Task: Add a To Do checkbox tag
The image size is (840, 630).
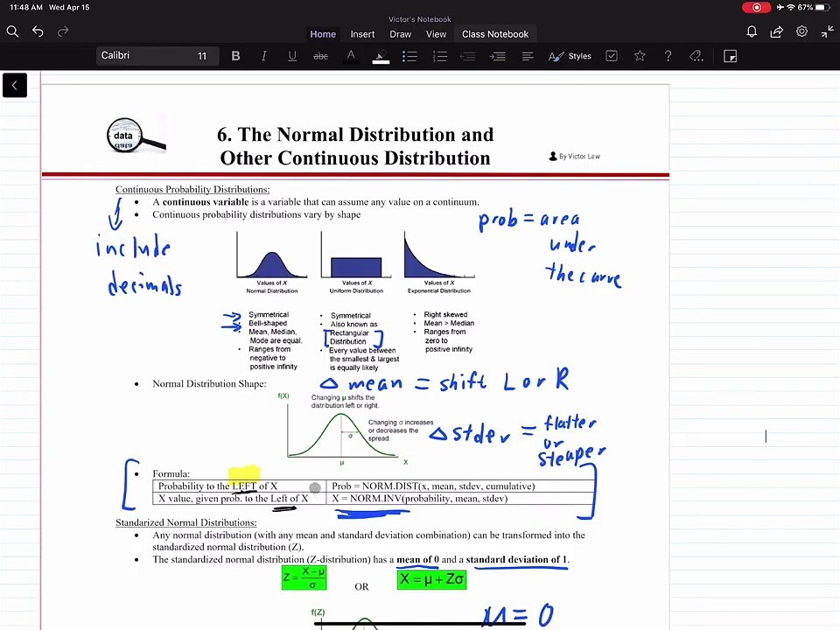Action: 612,56
